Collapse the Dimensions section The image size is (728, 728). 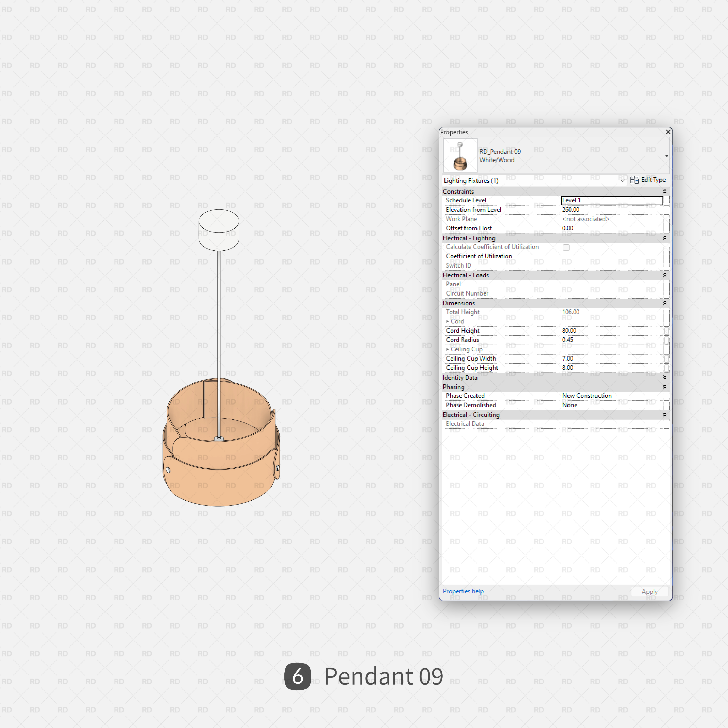coord(665,303)
